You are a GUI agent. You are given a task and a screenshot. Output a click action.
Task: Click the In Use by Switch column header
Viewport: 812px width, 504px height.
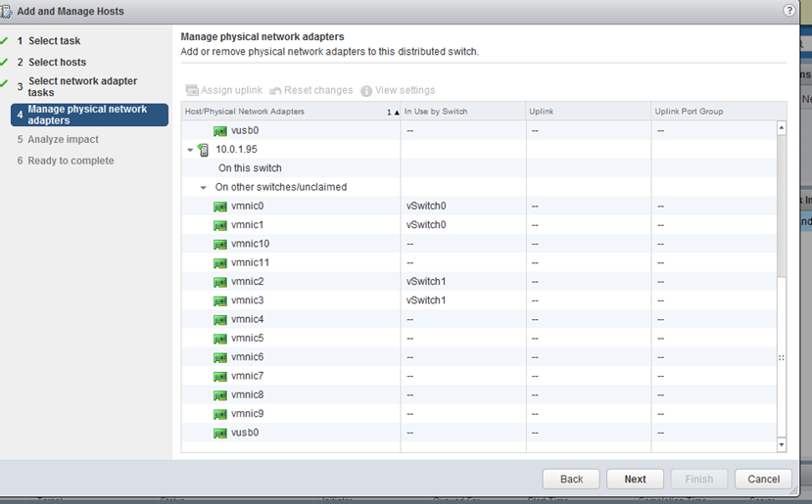click(463, 112)
